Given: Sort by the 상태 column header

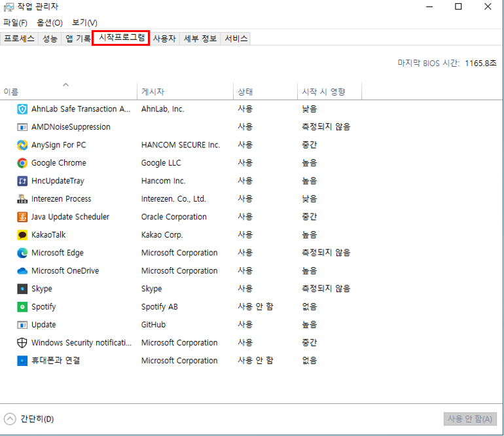Looking at the screenshot, I should (266, 92).
